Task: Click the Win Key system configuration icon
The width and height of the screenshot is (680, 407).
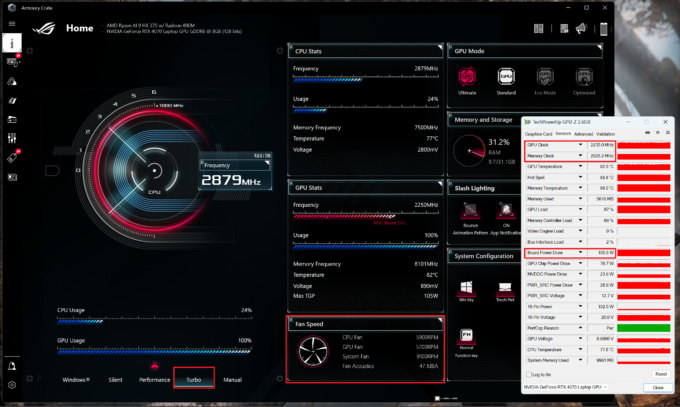Action: tap(466, 288)
